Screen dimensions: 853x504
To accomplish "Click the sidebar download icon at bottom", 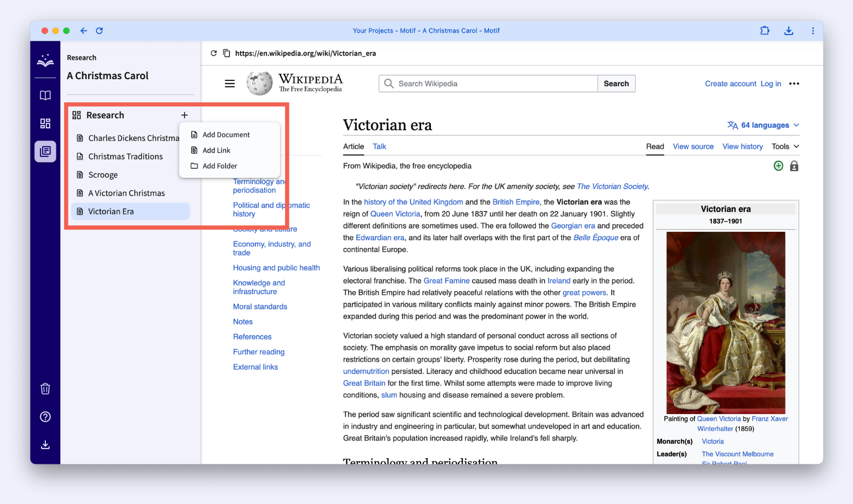I will 45,445.
